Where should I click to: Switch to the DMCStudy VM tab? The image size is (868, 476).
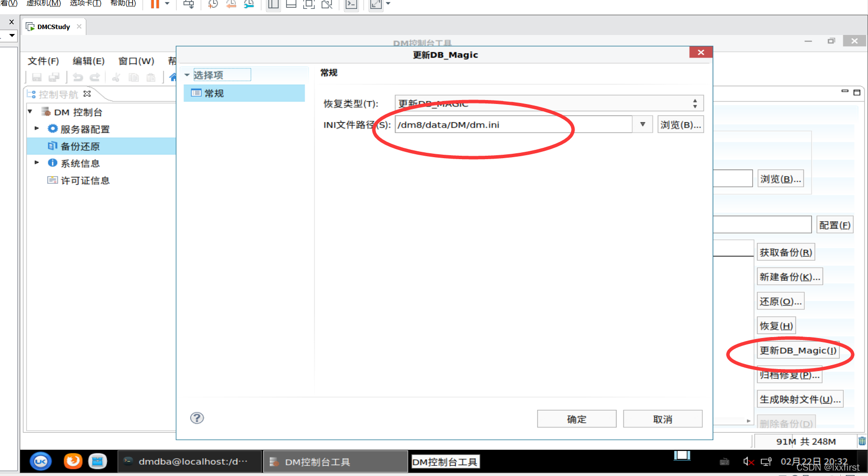click(x=53, y=27)
